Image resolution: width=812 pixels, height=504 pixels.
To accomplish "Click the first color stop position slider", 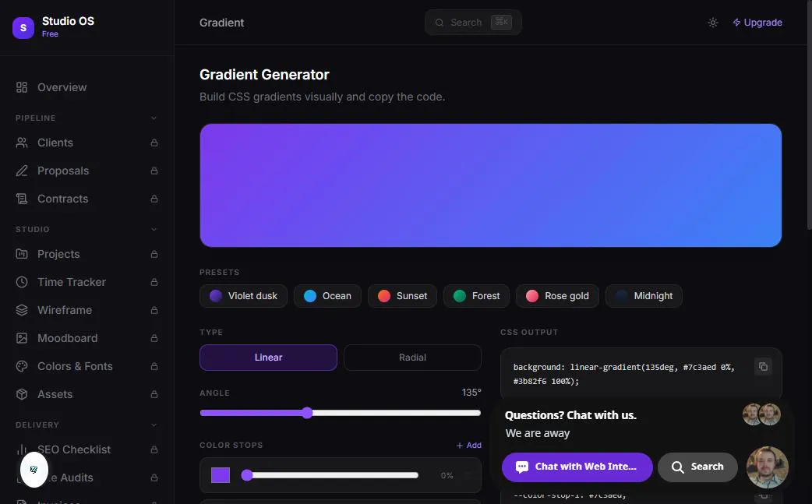I will [330, 475].
